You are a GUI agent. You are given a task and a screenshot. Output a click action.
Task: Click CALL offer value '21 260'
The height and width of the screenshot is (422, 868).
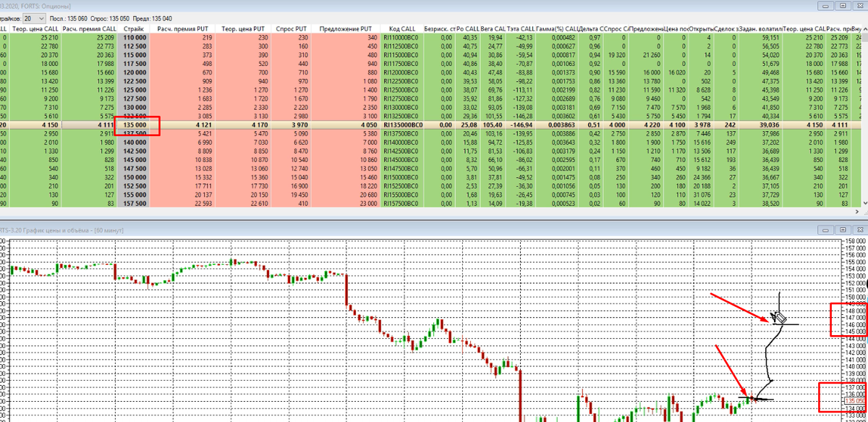click(651, 54)
